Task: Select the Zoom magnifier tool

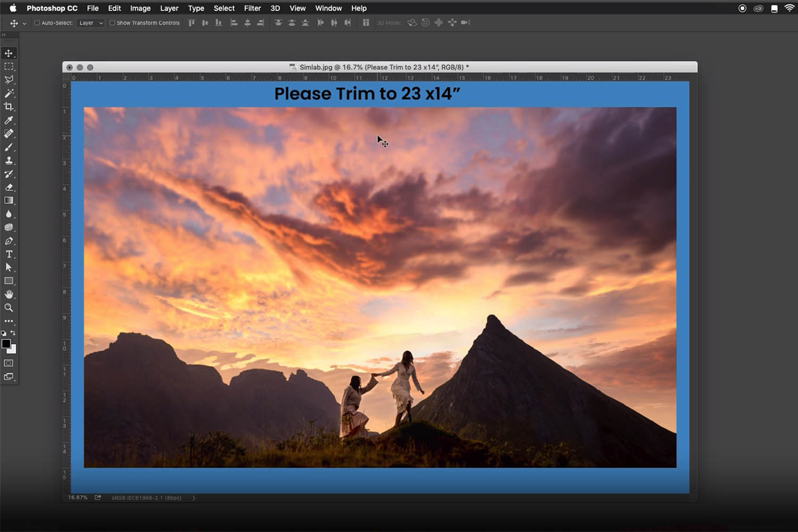Action: tap(9, 307)
